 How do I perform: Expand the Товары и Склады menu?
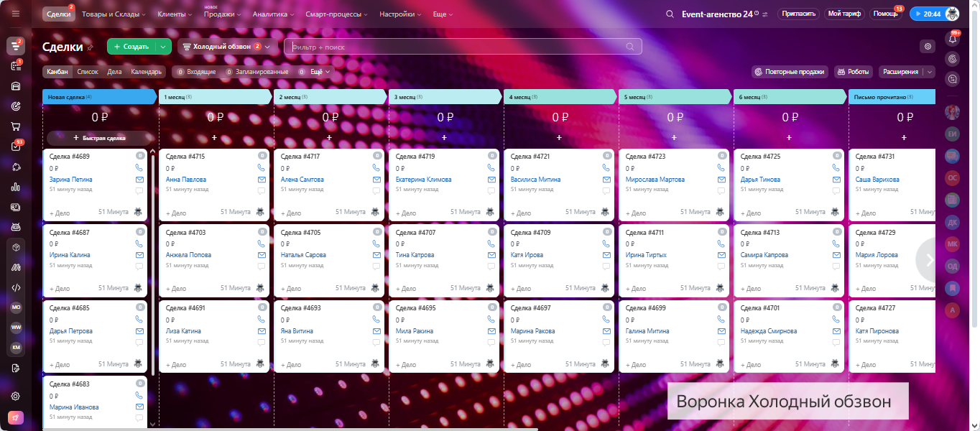(114, 14)
